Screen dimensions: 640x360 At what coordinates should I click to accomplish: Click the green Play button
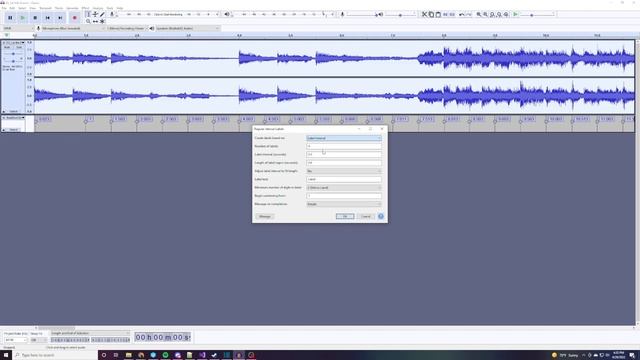coord(22,18)
